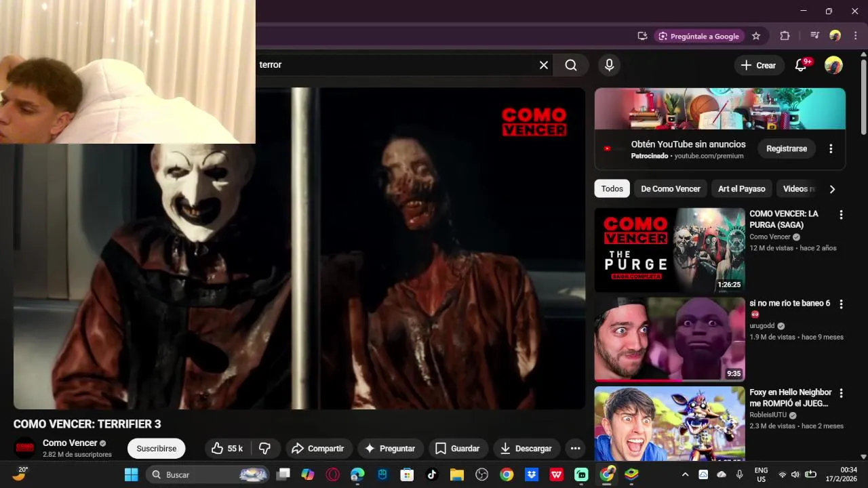Open the si no me rio thumbnail
868x488 pixels.
[670, 340]
